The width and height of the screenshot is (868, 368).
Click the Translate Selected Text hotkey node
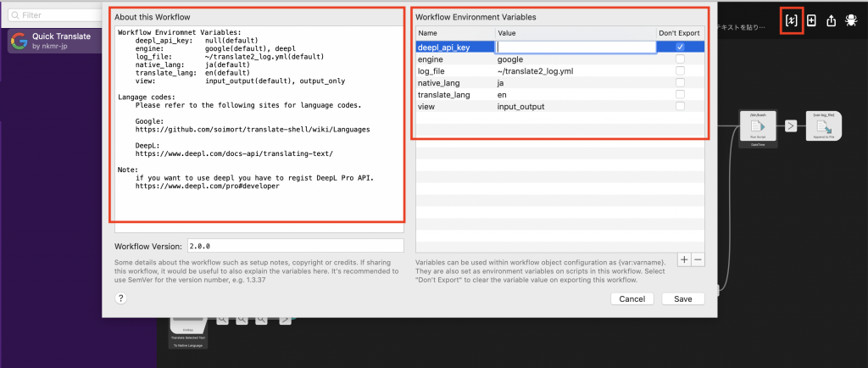coord(189,331)
